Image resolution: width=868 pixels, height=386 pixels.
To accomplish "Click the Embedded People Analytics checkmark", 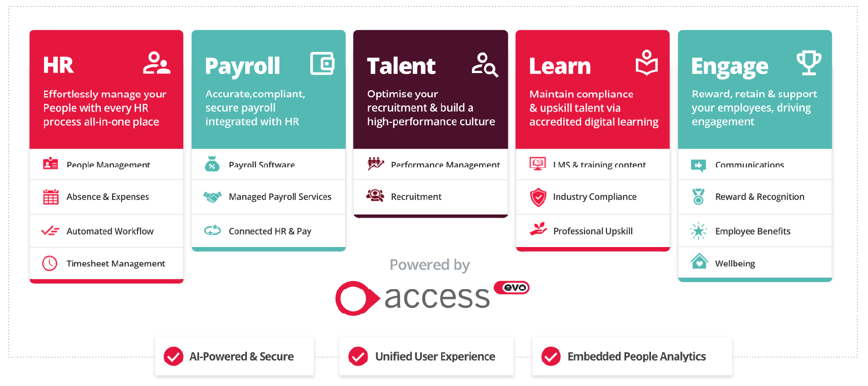I will pos(551,357).
